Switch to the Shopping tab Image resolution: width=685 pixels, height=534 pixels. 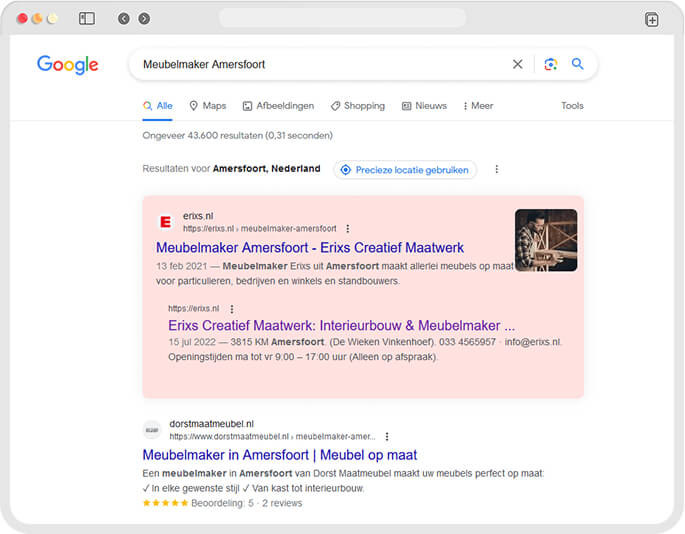[358, 106]
